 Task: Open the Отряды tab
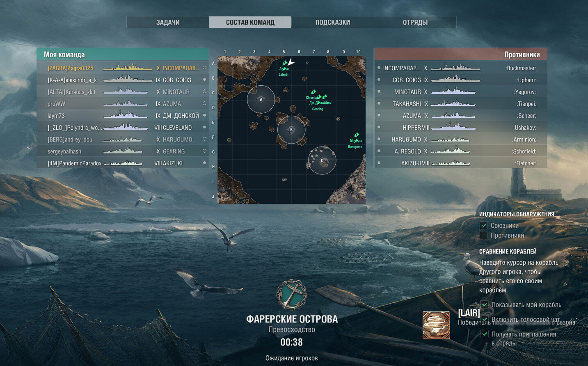(x=415, y=22)
